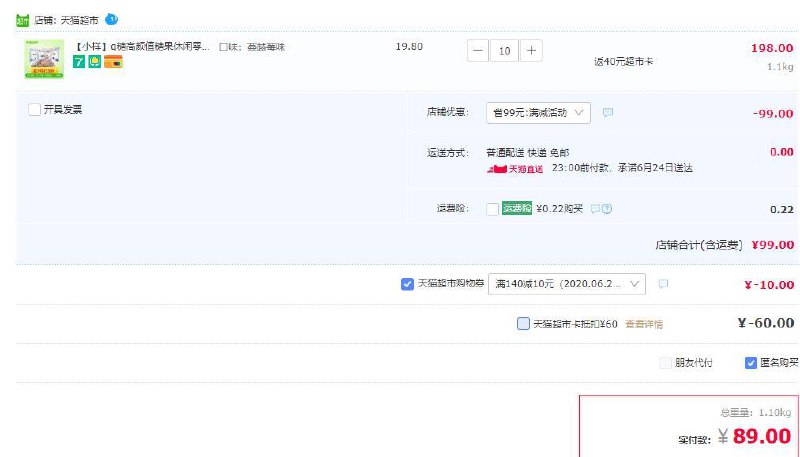Click note icon beside coupon dropdown
This screenshot has width=800, height=457.
[663, 284]
